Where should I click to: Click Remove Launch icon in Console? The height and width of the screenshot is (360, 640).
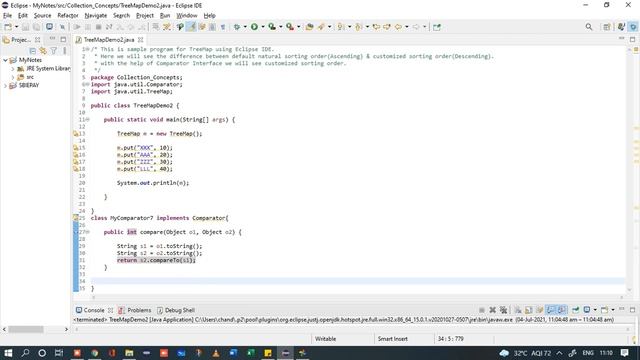point(493,310)
